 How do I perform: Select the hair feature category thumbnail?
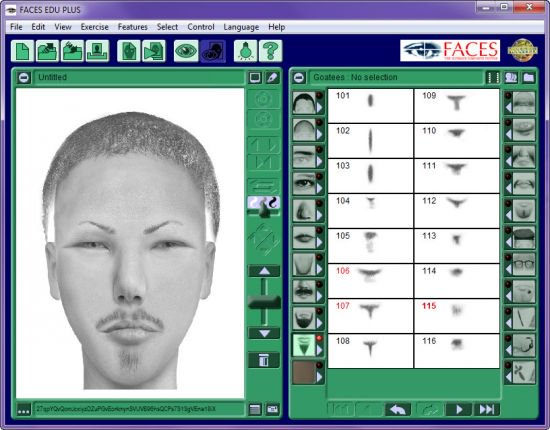[304, 102]
